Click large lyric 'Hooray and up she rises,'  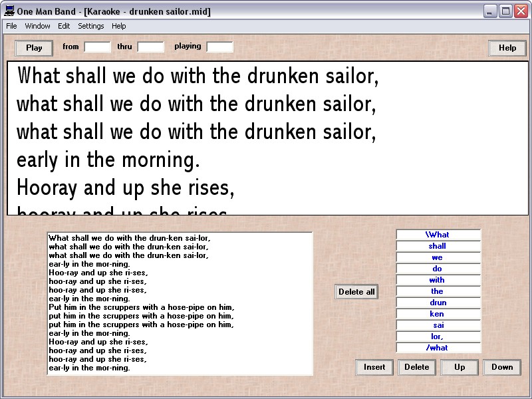point(125,188)
